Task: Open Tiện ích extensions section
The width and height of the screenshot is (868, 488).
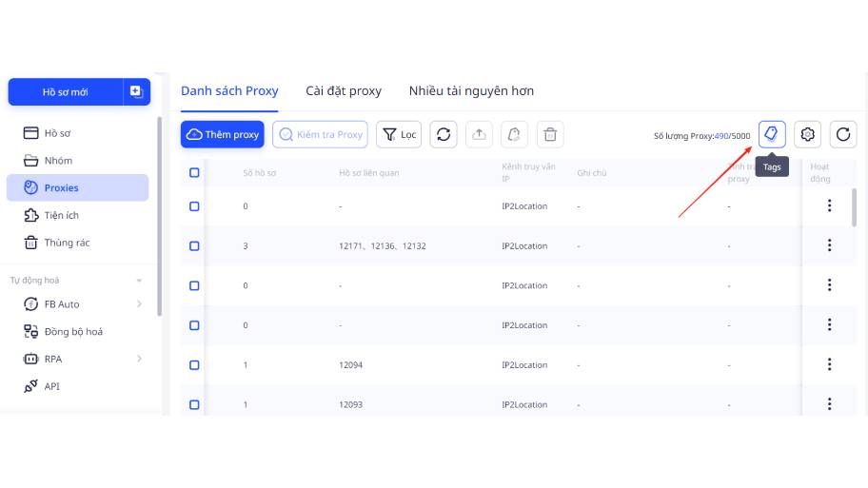Action: point(77,215)
